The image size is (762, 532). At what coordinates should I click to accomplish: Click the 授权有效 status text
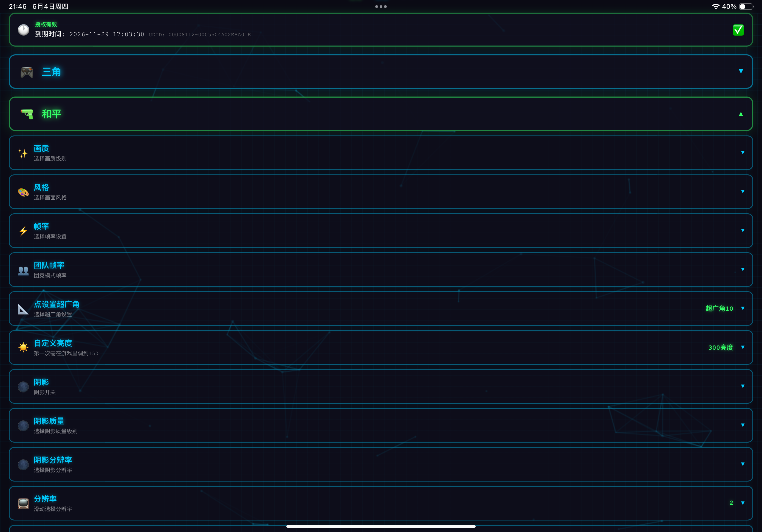(x=46, y=24)
